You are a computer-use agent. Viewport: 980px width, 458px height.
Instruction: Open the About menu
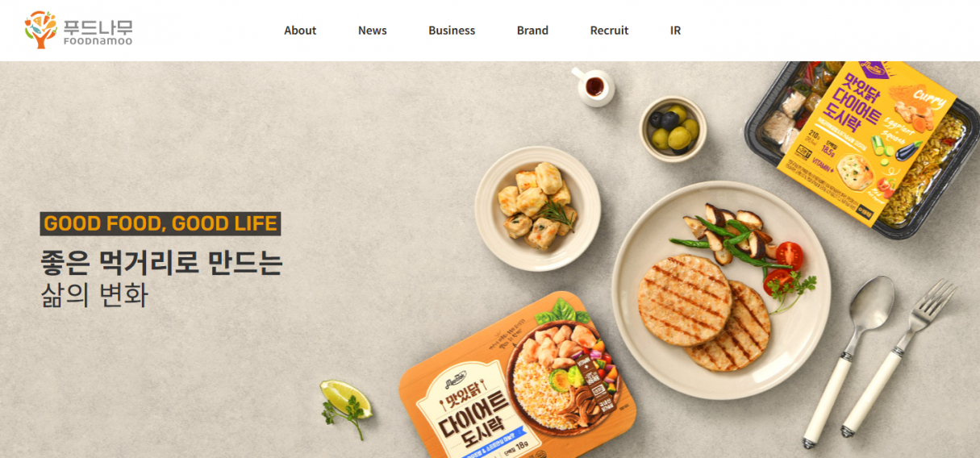pos(300,31)
